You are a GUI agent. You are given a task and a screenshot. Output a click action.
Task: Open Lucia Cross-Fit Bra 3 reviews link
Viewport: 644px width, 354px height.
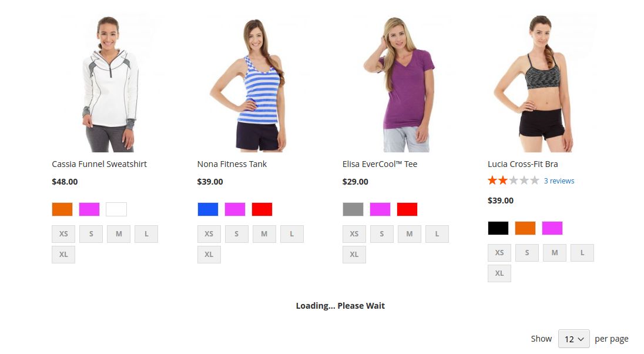point(559,181)
